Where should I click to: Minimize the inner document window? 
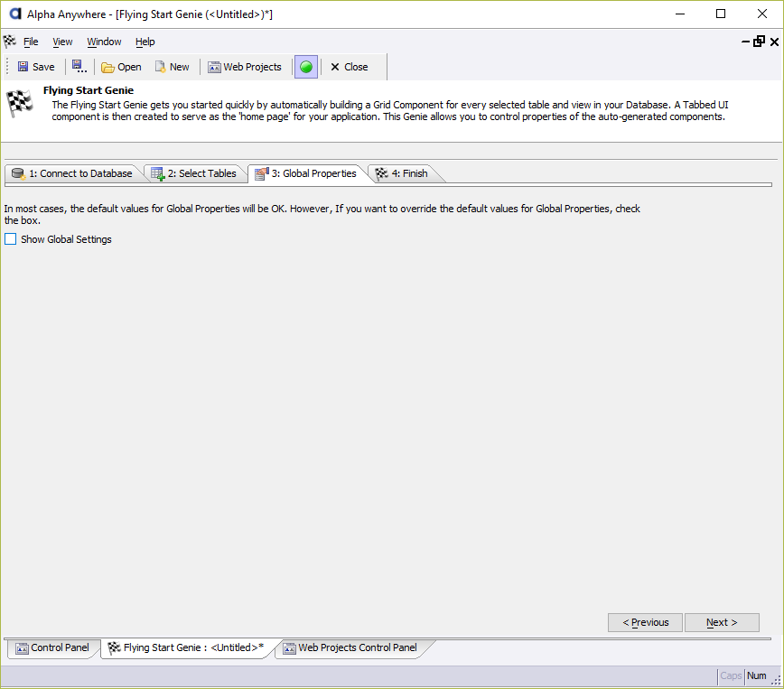click(x=745, y=42)
